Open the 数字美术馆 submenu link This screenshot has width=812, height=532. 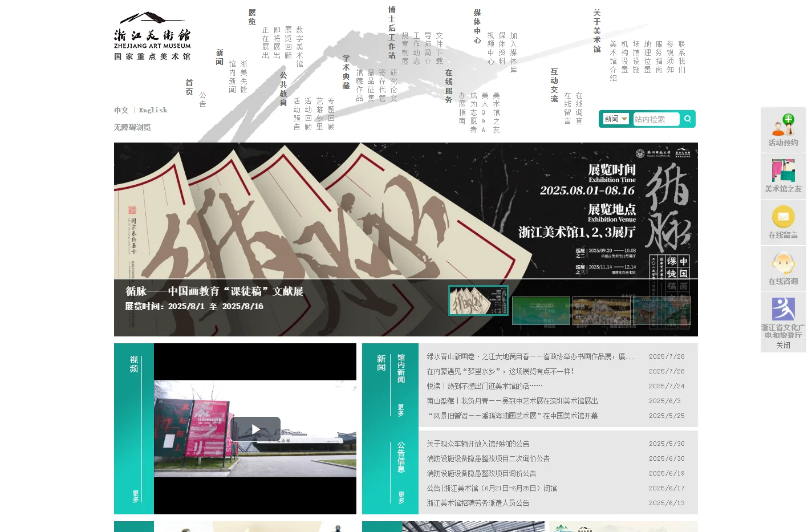click(x=300, y=47)
